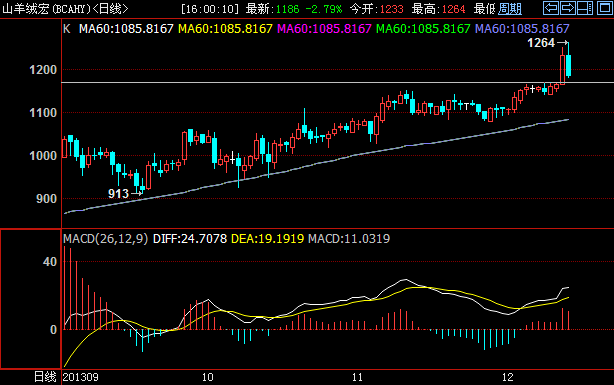Click the magenta MA60:1085.8167 label
The width and height of the screenshot is (614, 385).
tap(324, 29)
